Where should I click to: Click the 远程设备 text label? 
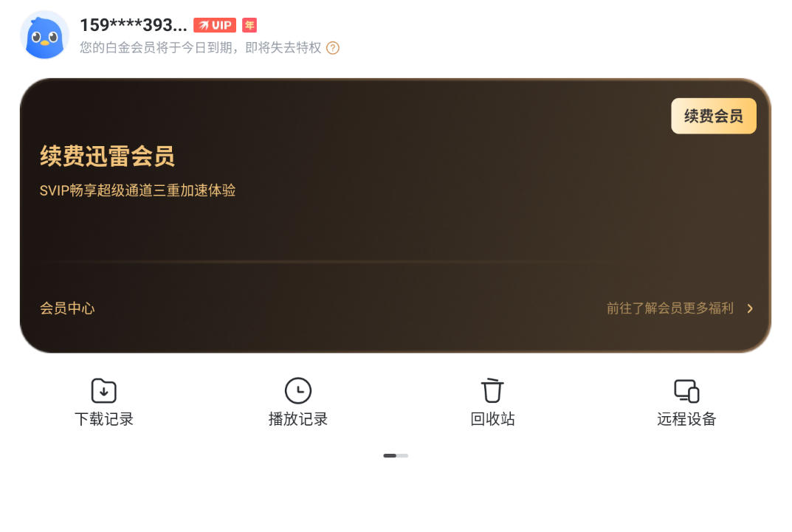pos(687,419)
